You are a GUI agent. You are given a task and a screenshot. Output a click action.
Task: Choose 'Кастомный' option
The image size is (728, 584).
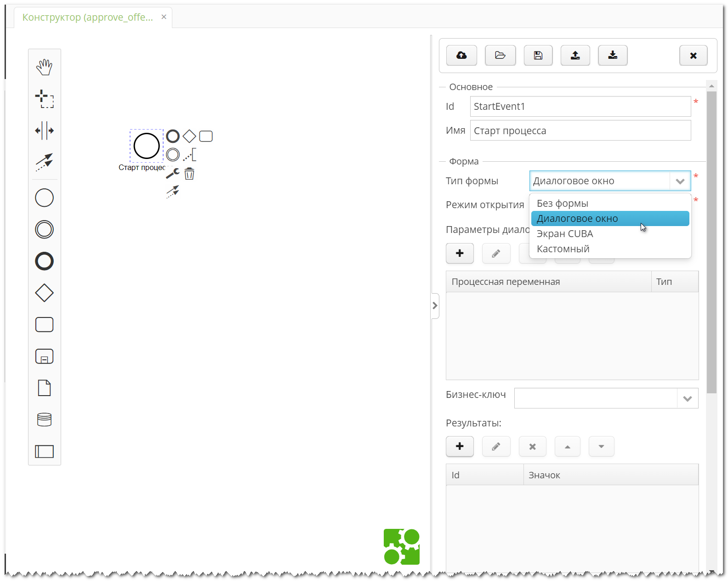[610, 249]
